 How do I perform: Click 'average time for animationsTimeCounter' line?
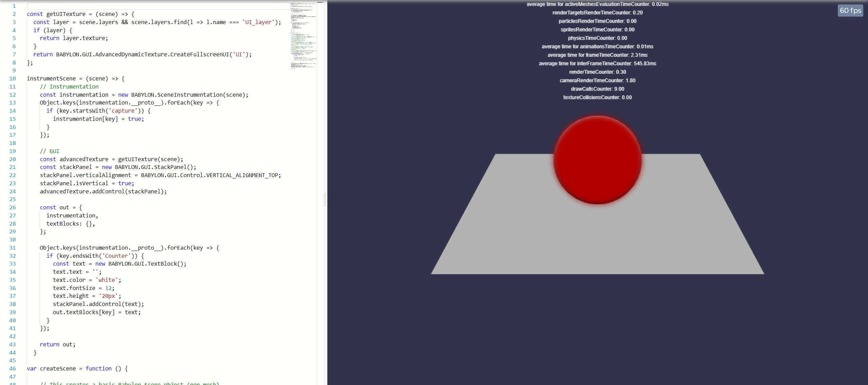[x=597, y=46]
